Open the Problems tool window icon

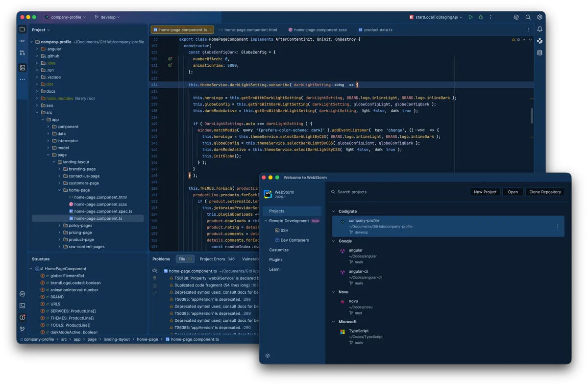coord(22,318)
